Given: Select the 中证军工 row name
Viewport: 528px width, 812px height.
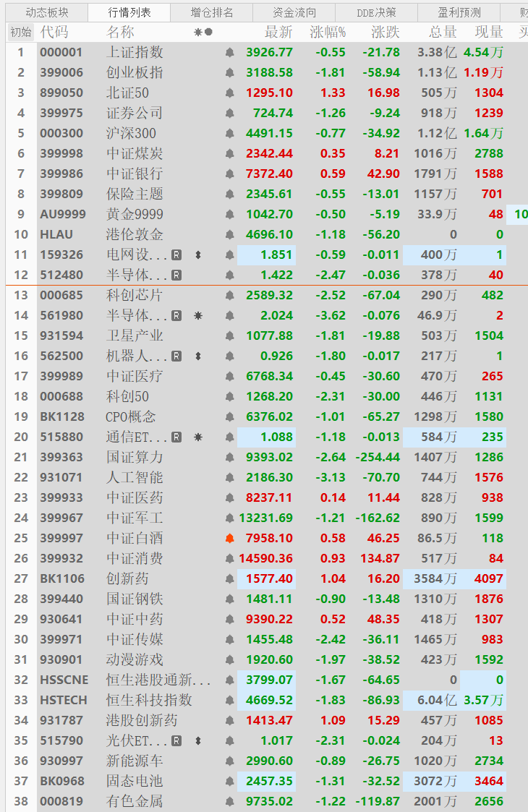Looking at the screenshot, I should click(x=135, y=518).
